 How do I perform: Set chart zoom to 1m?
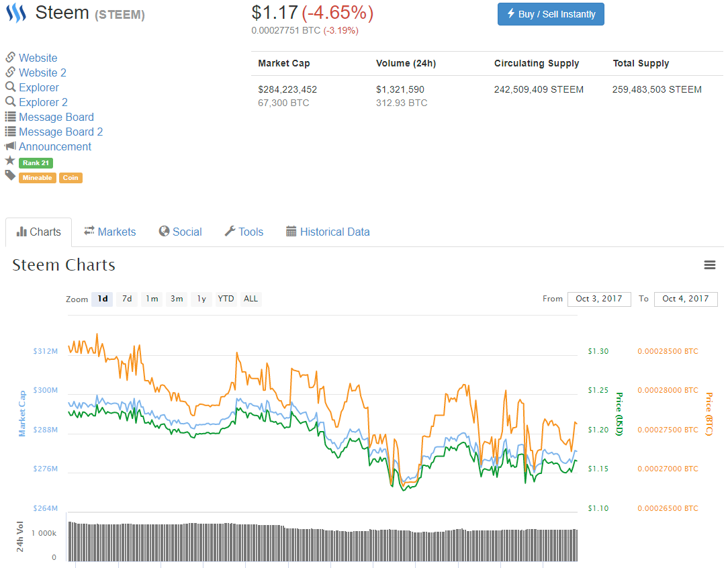point(152,299)
